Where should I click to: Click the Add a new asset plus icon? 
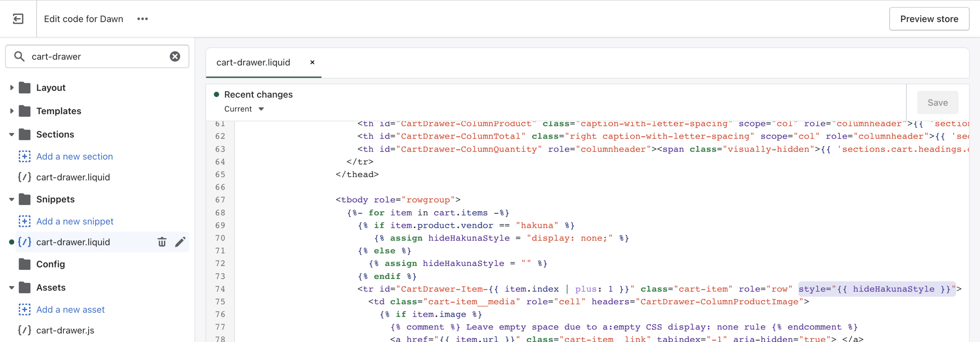click(24, 309)
